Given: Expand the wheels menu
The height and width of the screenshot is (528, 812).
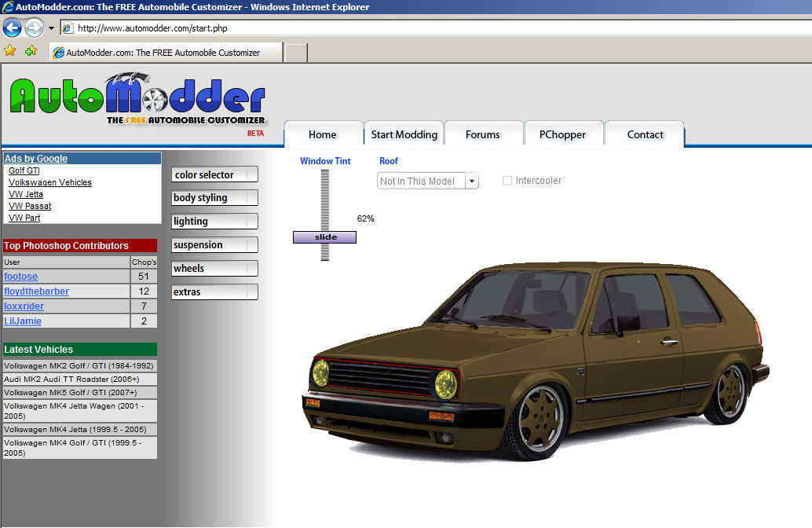Looking at the screenshot, I should click(x=214, y=269).
